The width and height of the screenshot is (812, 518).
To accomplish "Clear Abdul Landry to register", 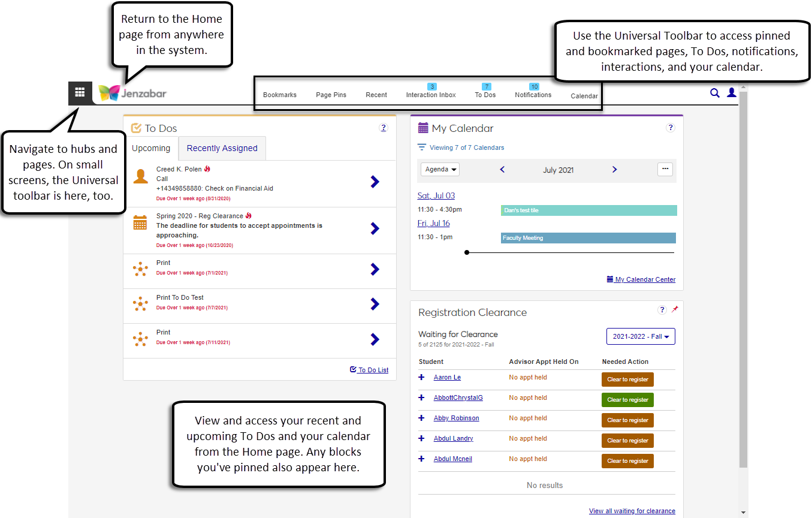I will (x=627, y=441).
